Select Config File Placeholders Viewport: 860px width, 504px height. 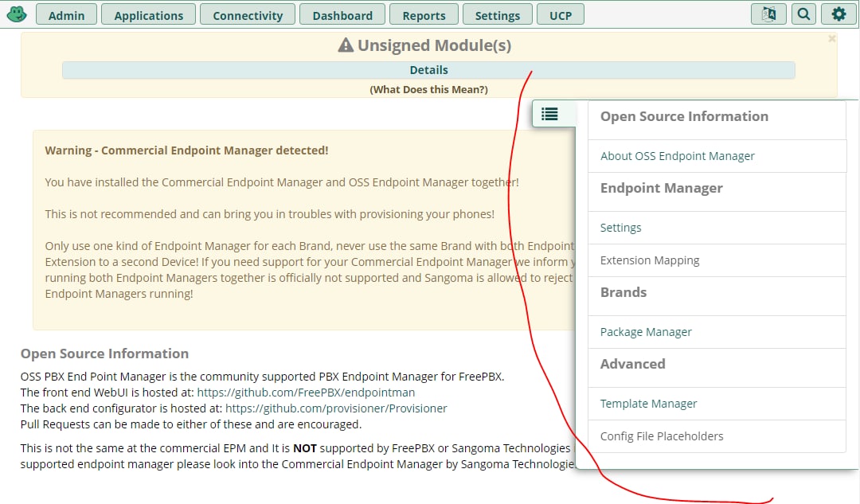pos(717,436)
